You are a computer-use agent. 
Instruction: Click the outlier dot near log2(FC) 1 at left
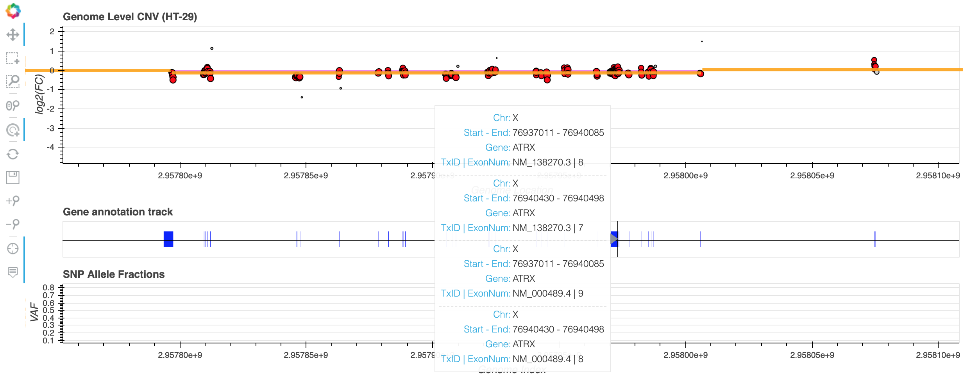(x=212, y=48)
